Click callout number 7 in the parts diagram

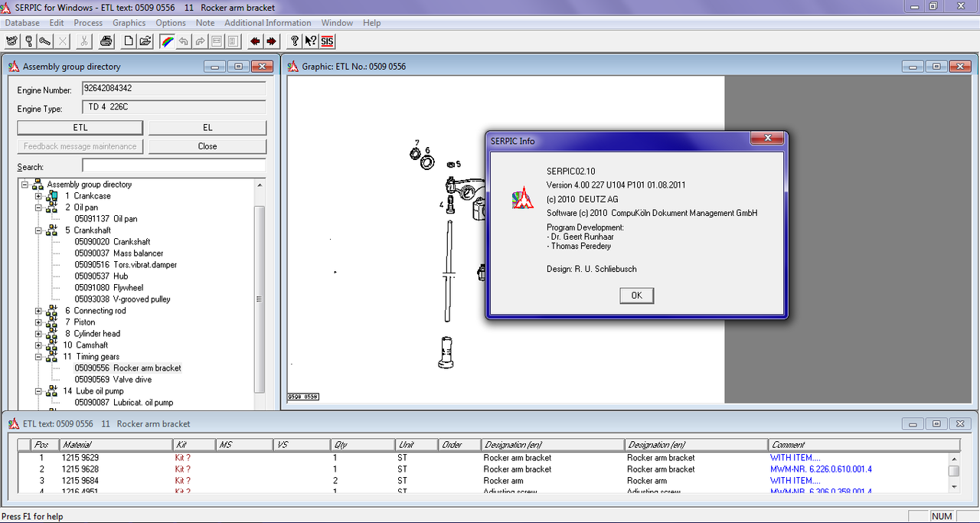point(417,143)
